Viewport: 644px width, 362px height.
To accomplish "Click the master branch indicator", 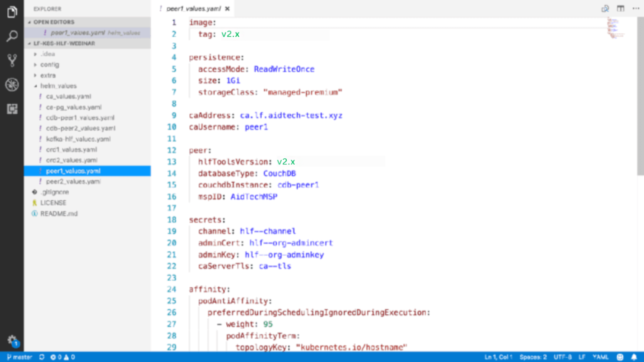I will pos(19,357).
